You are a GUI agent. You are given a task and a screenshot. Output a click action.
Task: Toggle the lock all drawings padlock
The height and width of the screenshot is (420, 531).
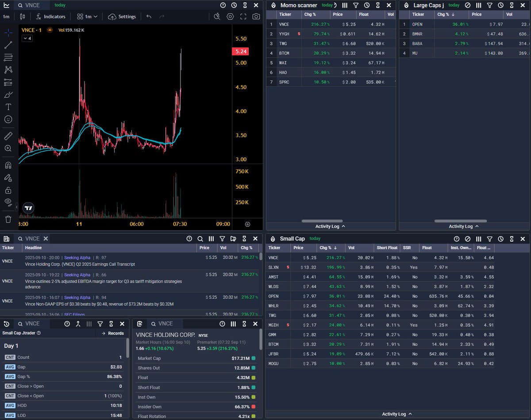[x=9, y=190]
